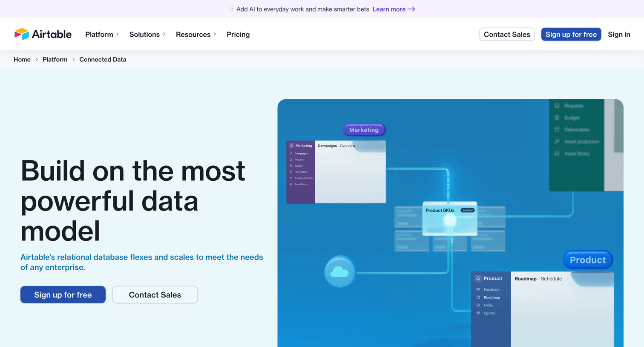Expand the Resources chevron arrow
This screenshot has width=644, height=347.
(x=215, y=35)
